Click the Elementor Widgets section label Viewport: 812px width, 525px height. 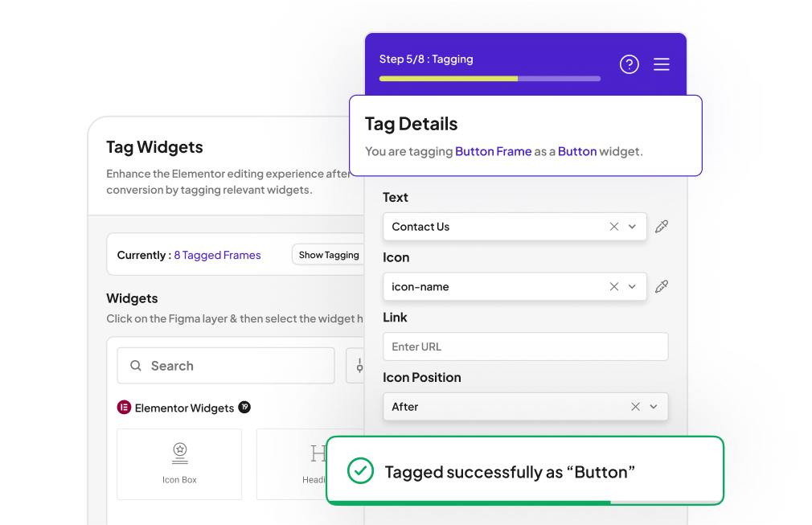184,408
